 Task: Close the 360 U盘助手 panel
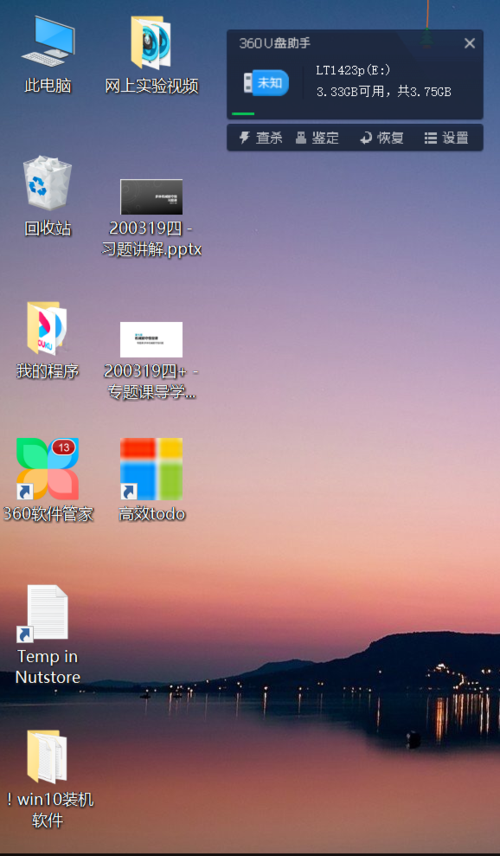coord(469,44)
